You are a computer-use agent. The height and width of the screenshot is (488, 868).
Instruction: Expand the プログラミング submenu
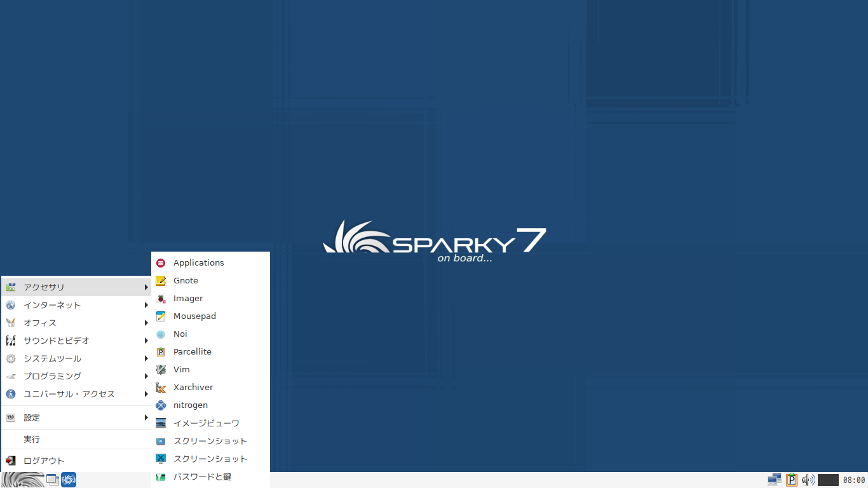(76, 376)
